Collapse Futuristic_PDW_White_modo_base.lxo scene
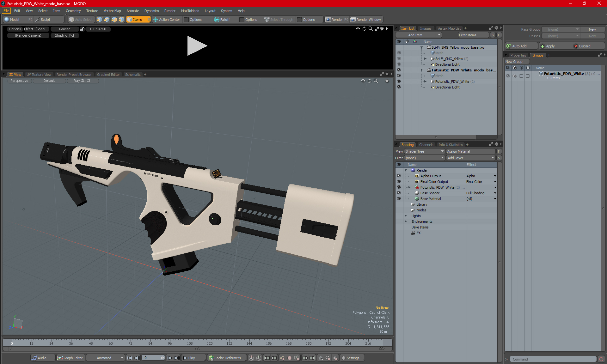The width and height of the screenshot is (607, 364). [x=421, y=70]
